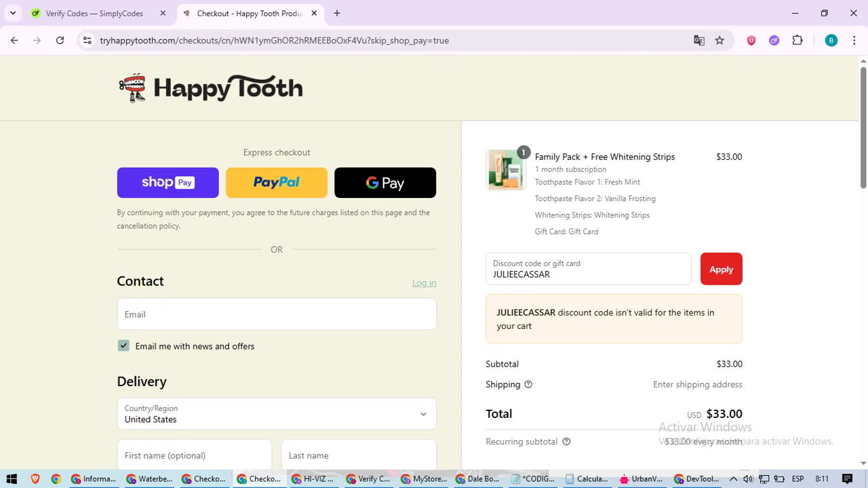
Task: Open the notification center icon
Action: (848, 479)
